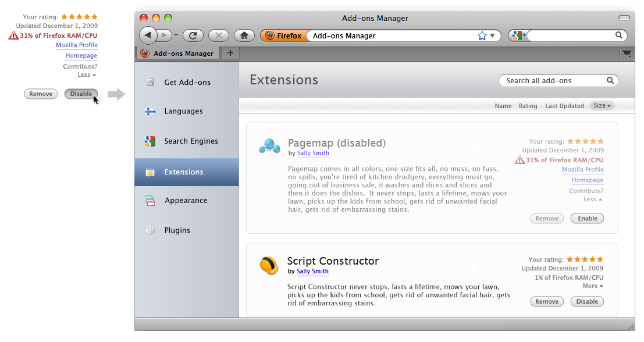Open Mozilla Profile link in left callout
The height and width of the screenshot is (342, 644).
click(x=77, y=45)
